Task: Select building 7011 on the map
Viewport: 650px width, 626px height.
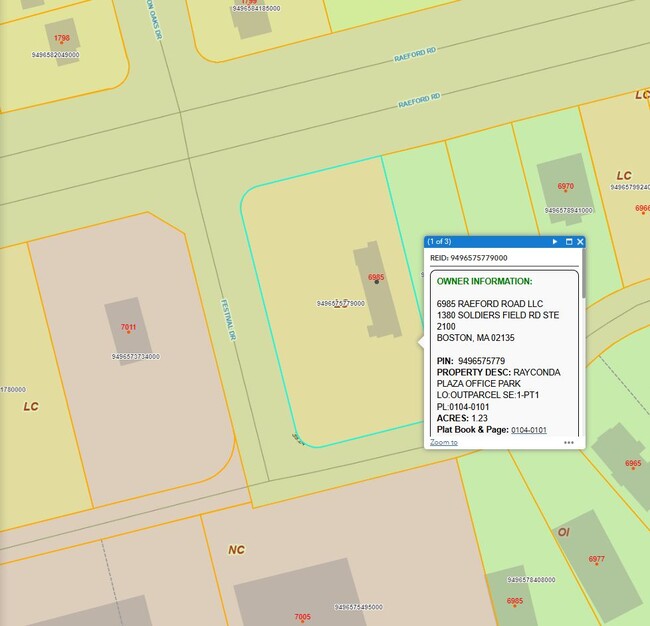Action: (x=128, y=327)
